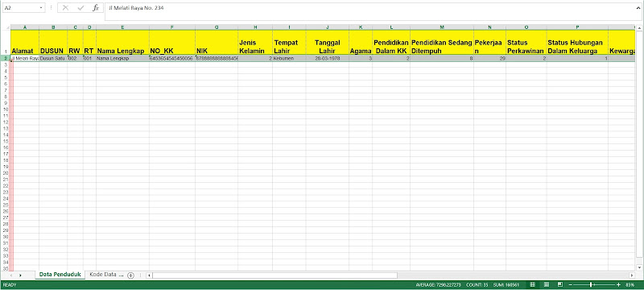Select cell containing Kebumen
644x290 pixels.
289,59
